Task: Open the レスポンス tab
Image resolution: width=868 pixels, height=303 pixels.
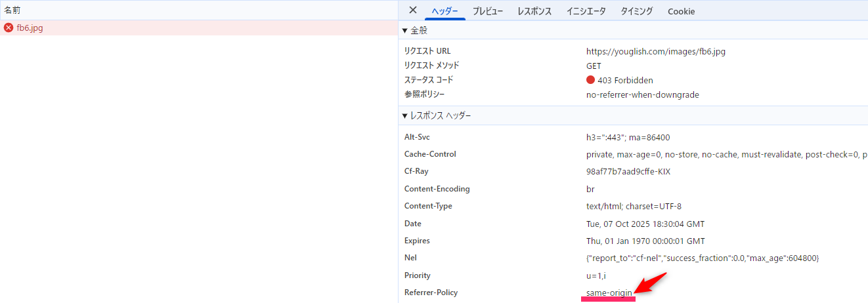Action: tap(534, 11)
